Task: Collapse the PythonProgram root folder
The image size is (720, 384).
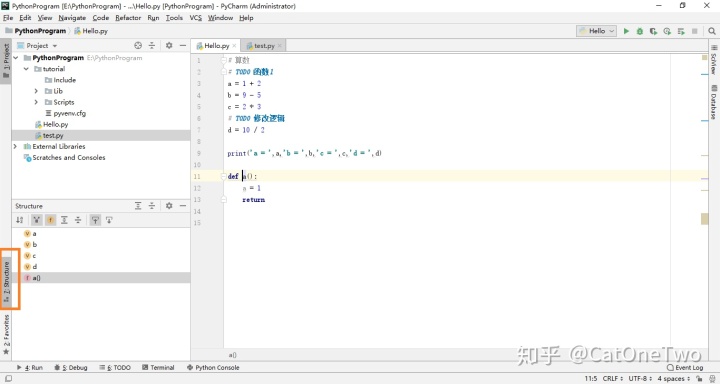Action: pyautogui.click(x=17, y=58)
